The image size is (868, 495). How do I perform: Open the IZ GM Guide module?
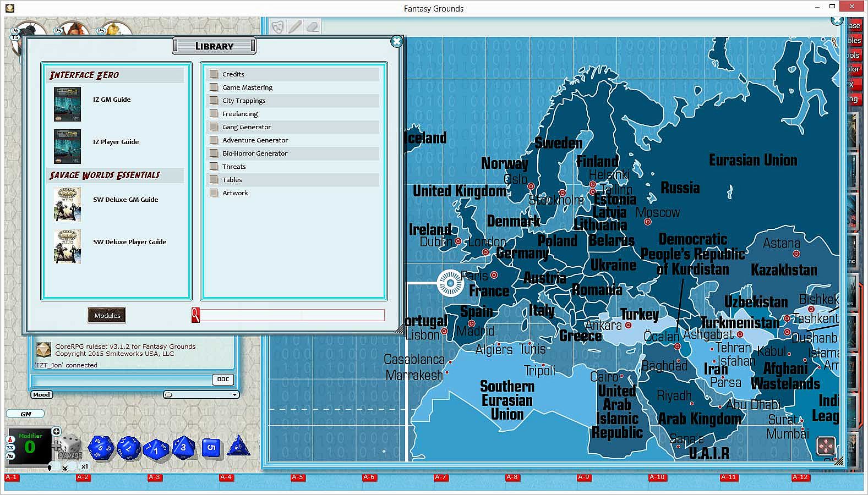click(67, 105)
